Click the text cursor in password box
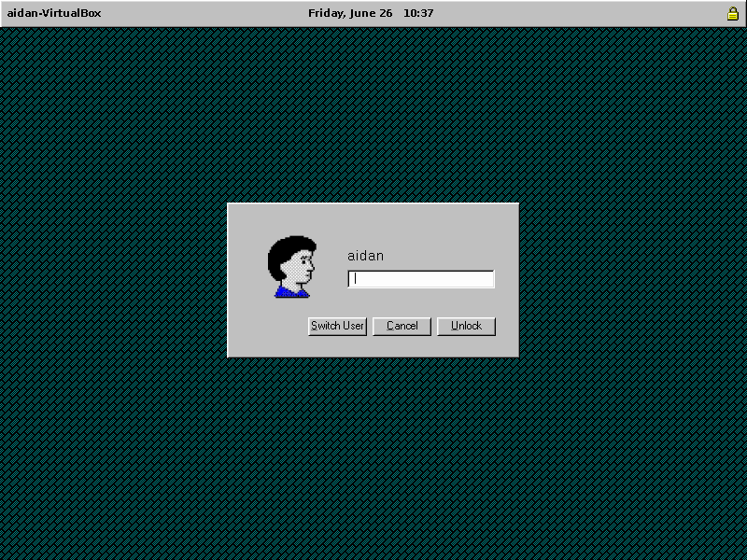This screenshot has height=560, width=747. [x=356, y=278]
